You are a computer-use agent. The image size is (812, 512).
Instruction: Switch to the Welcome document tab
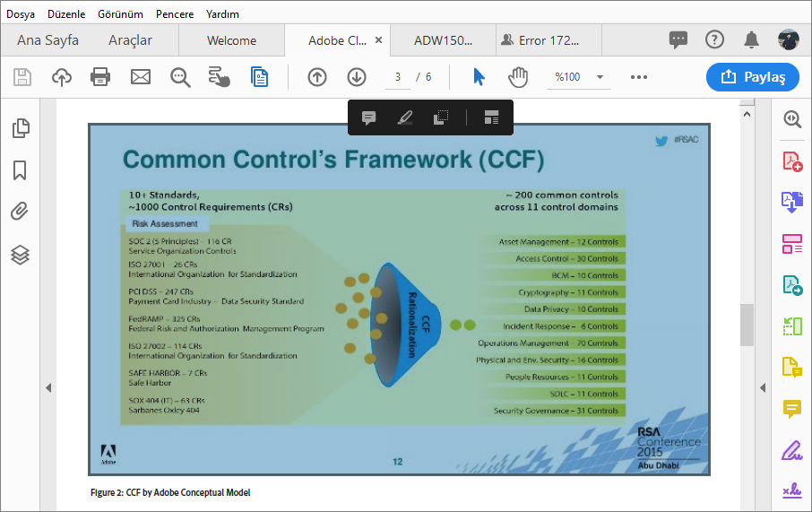[x=231, y=40]
